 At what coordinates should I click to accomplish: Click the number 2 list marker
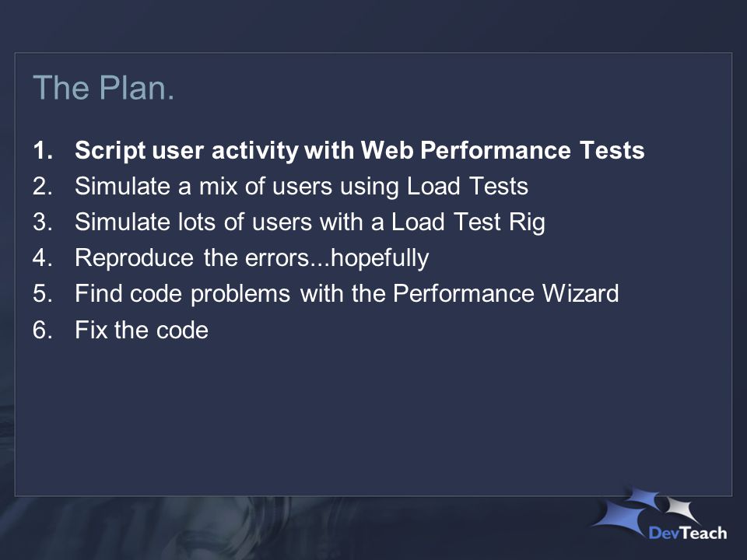tap(42, 186)
